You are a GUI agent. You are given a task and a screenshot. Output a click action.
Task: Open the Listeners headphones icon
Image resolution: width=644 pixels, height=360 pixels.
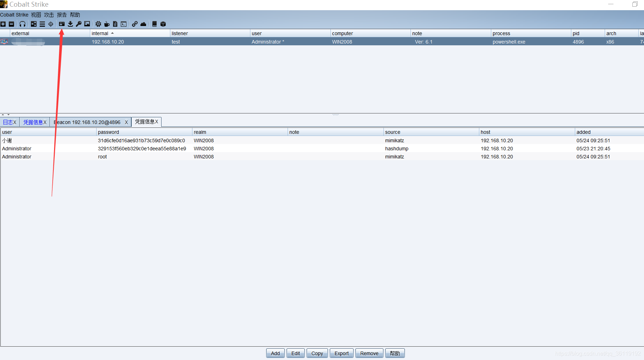pos(22,24)
